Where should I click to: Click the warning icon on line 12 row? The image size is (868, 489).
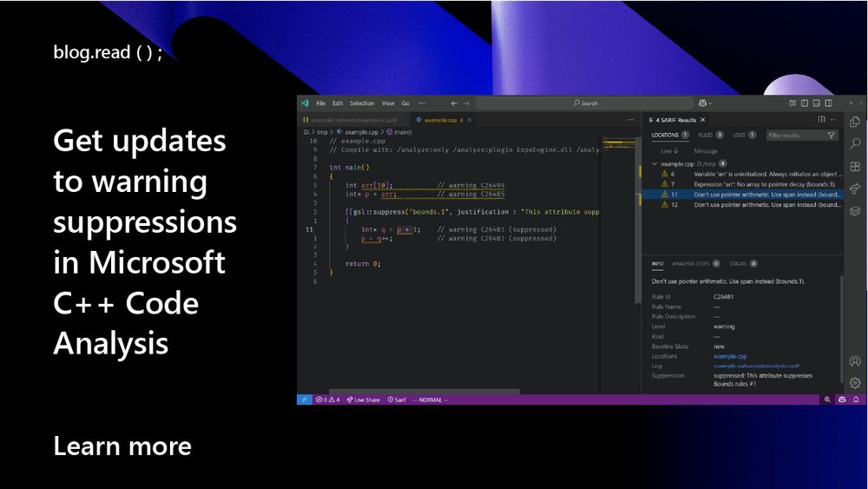click(665, 204)
